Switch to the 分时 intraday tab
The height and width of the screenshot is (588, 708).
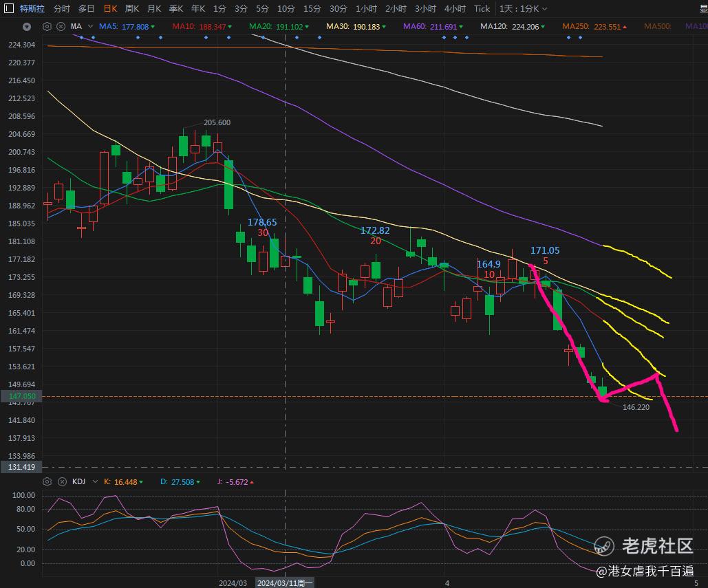(x=61, y=8)
